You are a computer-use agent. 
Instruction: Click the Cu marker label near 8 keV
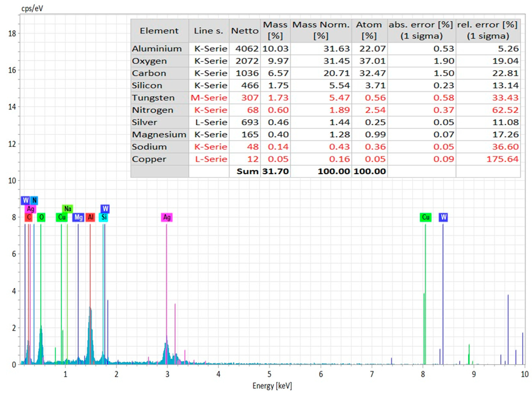coord(426,217)
